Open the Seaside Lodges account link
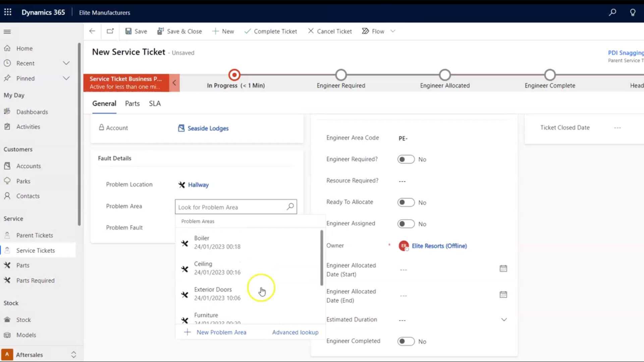The width and height of the screenshot is (644, 362). point(208,128)
